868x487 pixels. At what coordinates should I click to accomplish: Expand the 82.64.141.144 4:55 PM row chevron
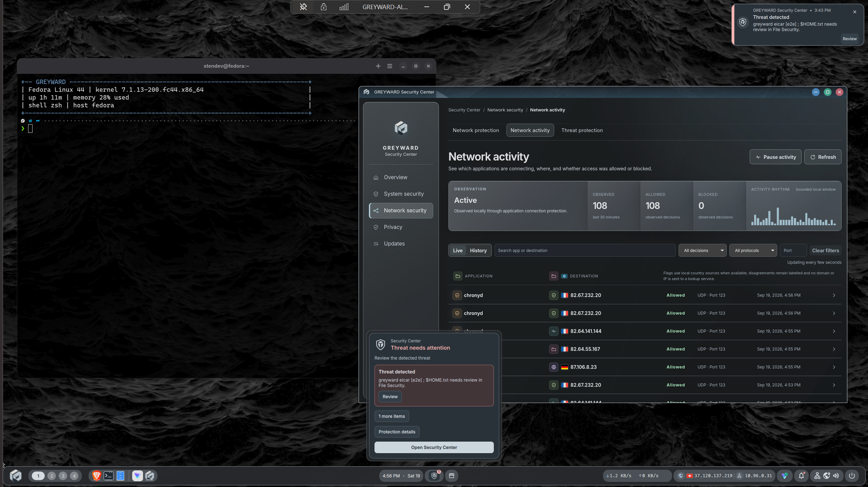pos(834,331)
